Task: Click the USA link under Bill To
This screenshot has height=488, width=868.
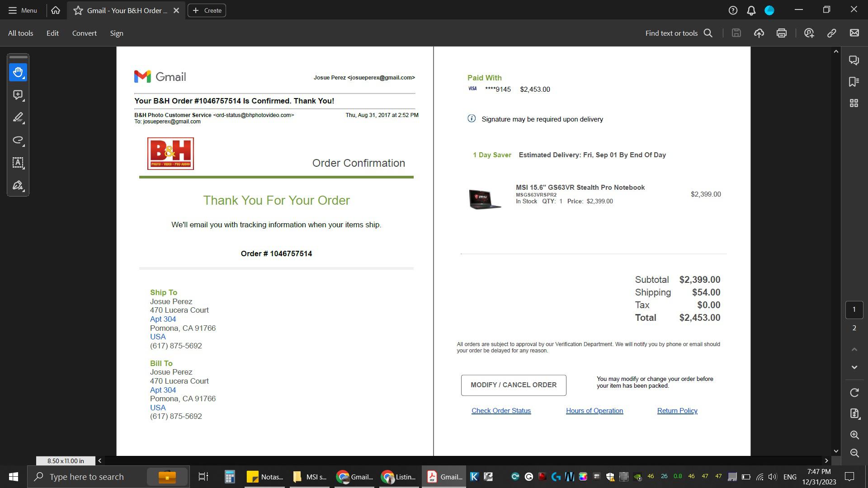Action: (x=158, y=408)
